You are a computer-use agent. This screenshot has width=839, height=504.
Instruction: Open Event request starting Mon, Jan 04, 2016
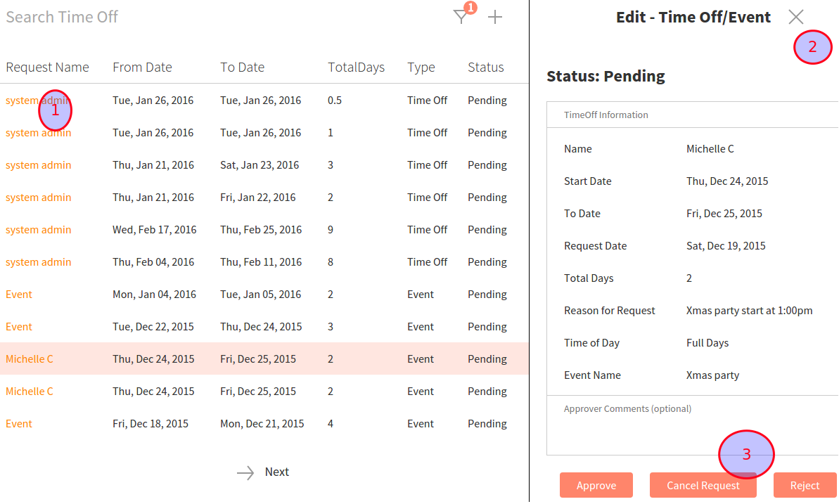click(x=19, y=295)
